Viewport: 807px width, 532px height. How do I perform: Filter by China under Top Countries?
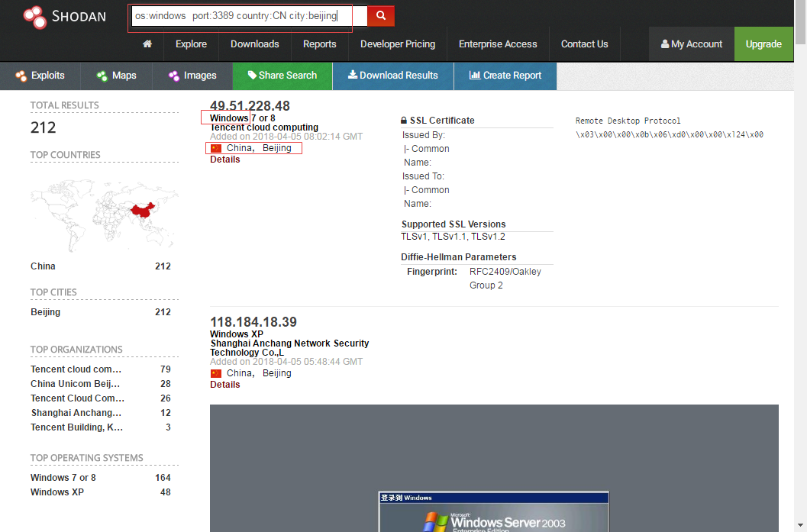tap(43, 266)
